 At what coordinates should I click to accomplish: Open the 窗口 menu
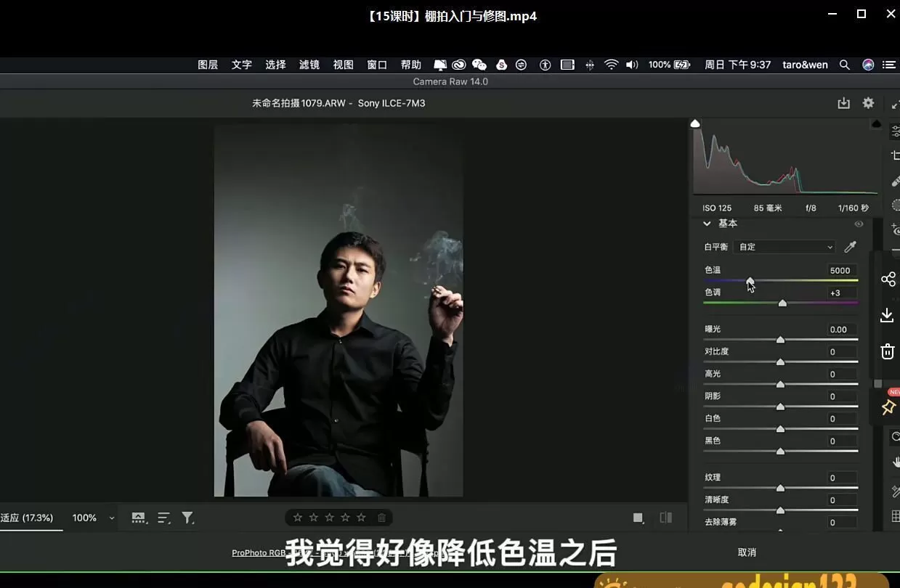pyautogui.click(x=376, y=65)
